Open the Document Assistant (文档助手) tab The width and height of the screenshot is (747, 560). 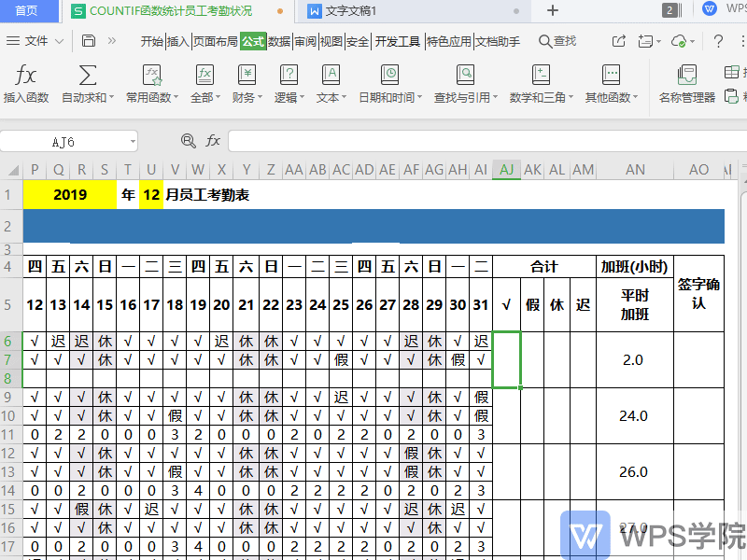pos(498,41)
